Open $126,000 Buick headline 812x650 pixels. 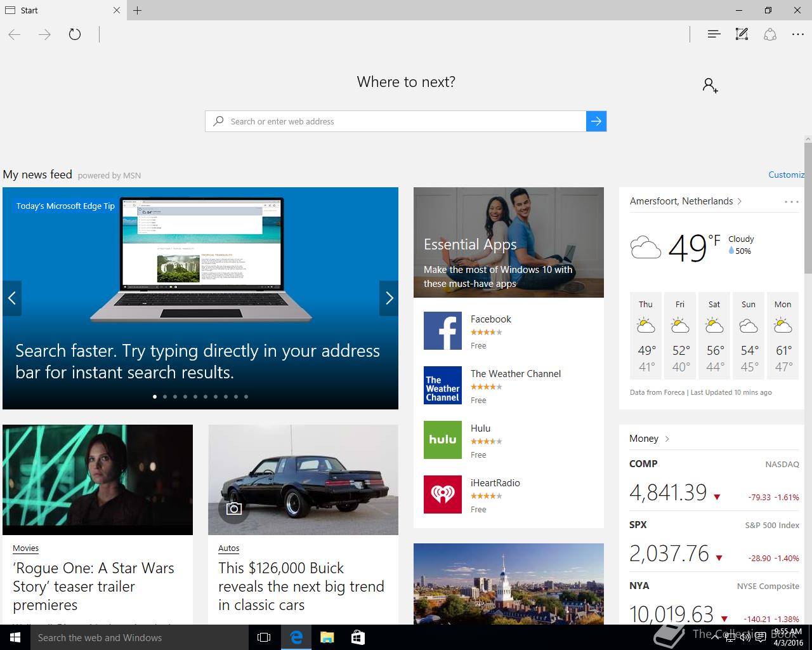coord(301,587)
